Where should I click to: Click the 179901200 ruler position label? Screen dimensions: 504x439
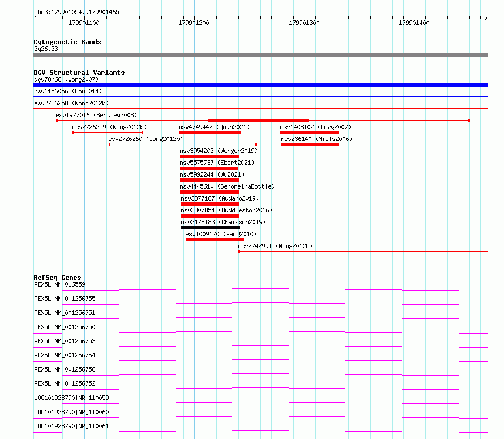point(194,23)
